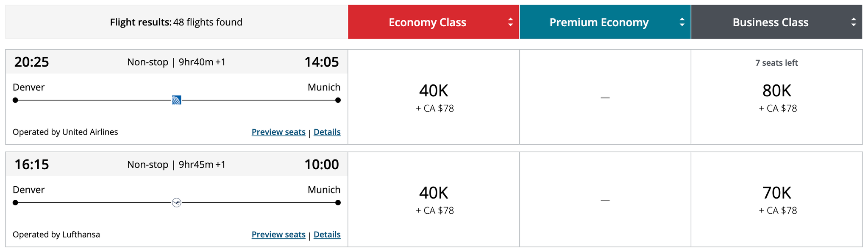
Task: Open Details for the Lufthansa flight
Action: (x=327, y=234)
